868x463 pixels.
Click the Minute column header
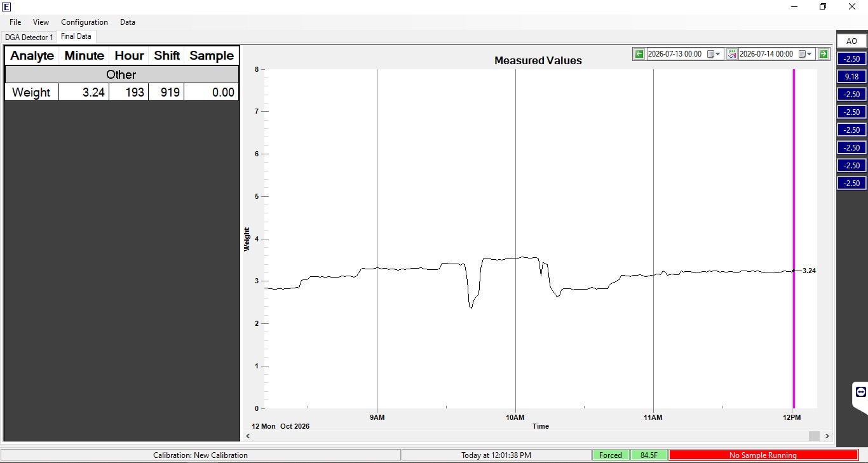[x=85, y=55]
